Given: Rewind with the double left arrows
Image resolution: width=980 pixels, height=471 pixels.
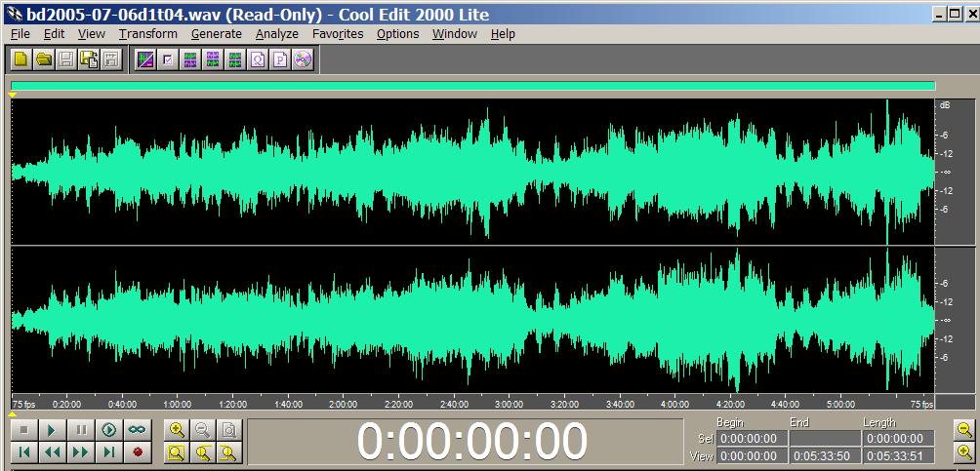Looking at the screenshot, I should pyautogui.click(x=53, y=451).
